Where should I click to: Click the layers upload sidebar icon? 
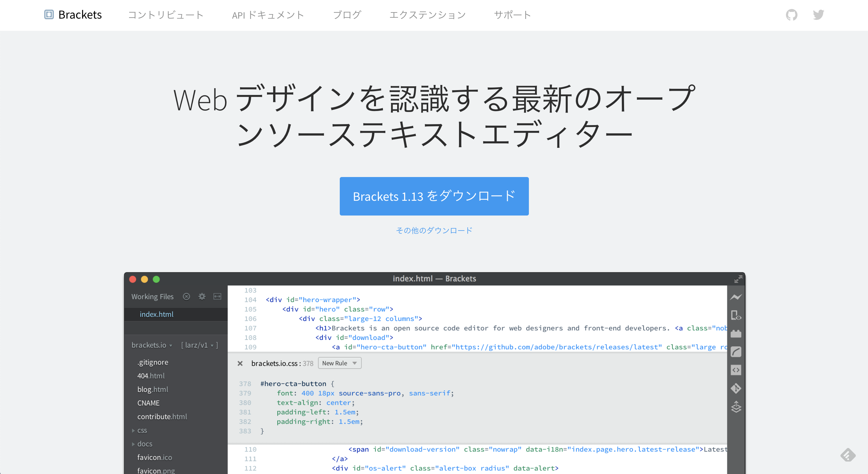tap(736, 407)
